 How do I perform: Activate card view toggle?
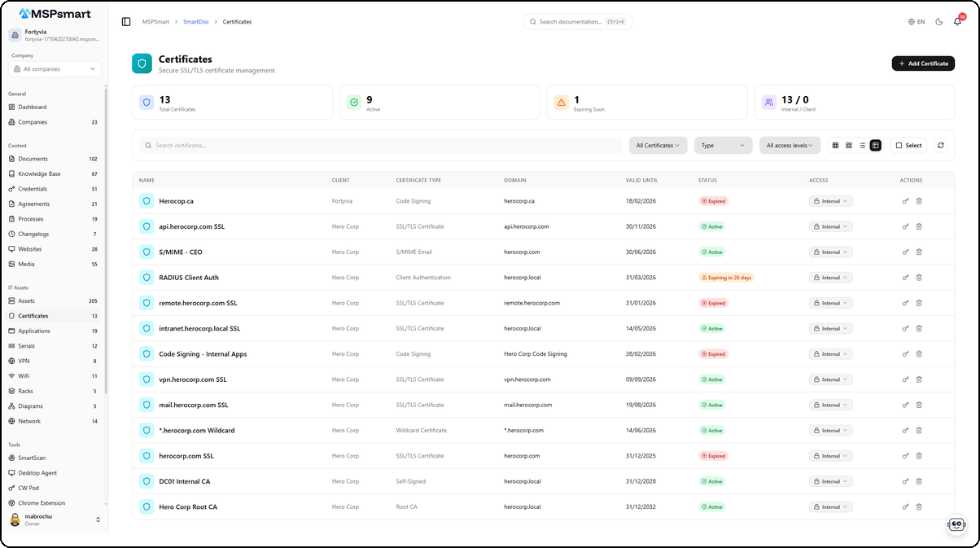849,145
